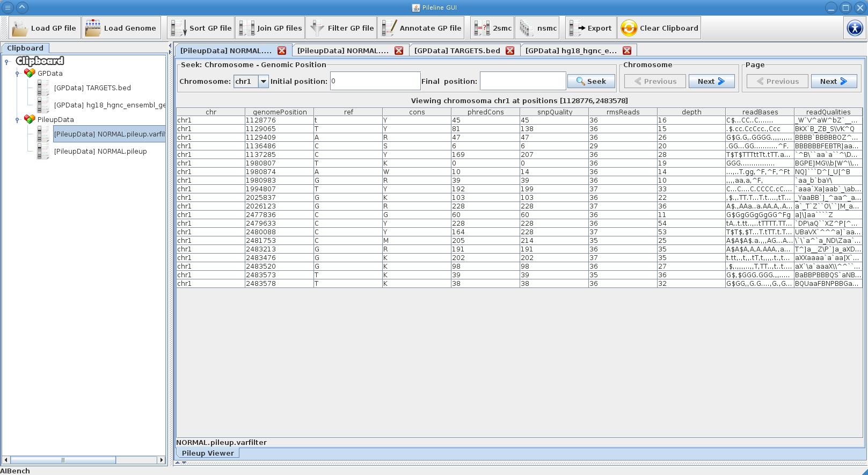The width and height of the screenshot is (868, 475).
Task: Select the Clipboard tab in the left panel
Action: (x=25, y=48)
